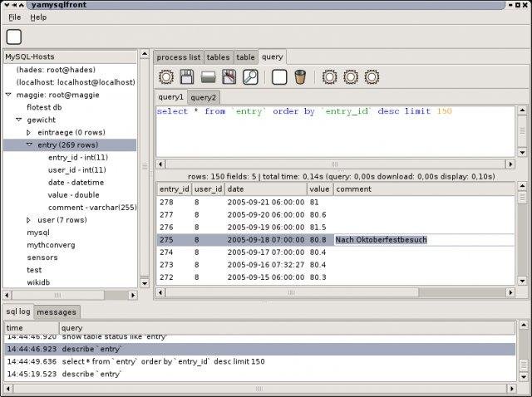Select the sensors database
This screenshot has height=397, width=532.
click(42, 257)
